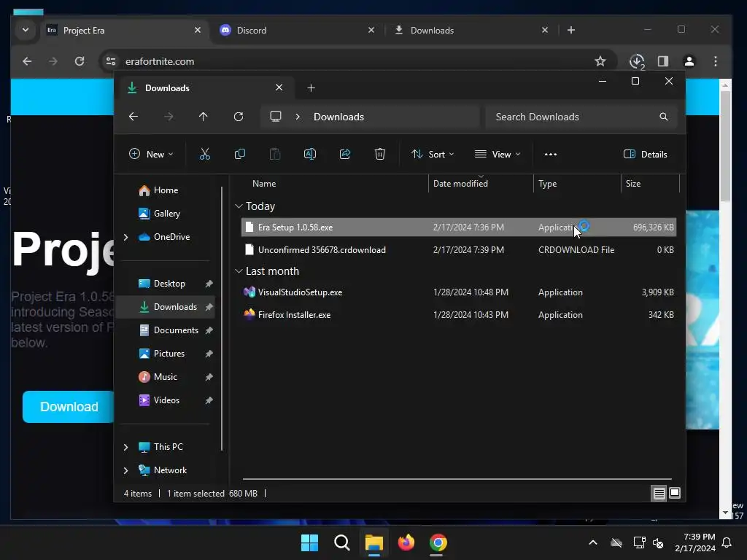Open Chrome three-dot menu

[716, 61]
